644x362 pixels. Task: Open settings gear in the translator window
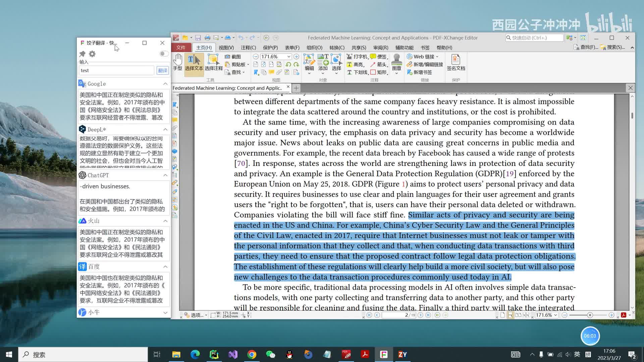coord(92,54)
